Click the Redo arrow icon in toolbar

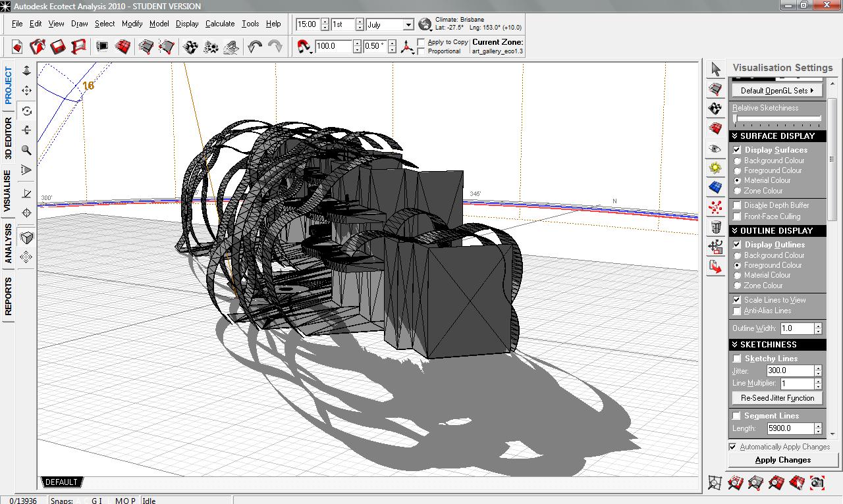click(x=275, y=47)
